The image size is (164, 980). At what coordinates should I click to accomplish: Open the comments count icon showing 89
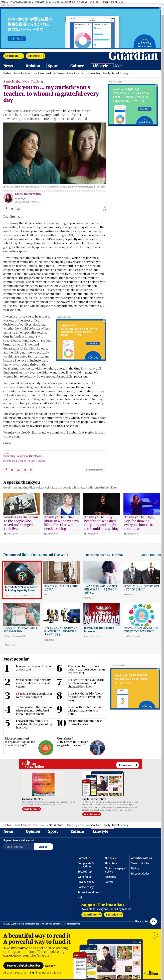tap(104, 209)
